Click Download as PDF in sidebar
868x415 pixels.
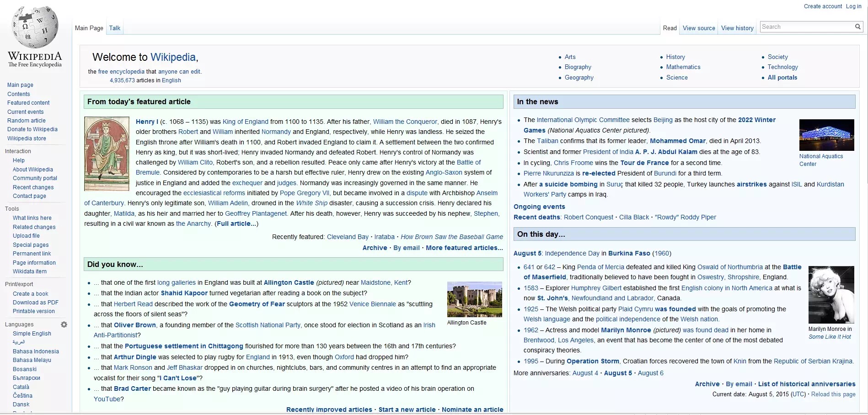coord(36,303)
